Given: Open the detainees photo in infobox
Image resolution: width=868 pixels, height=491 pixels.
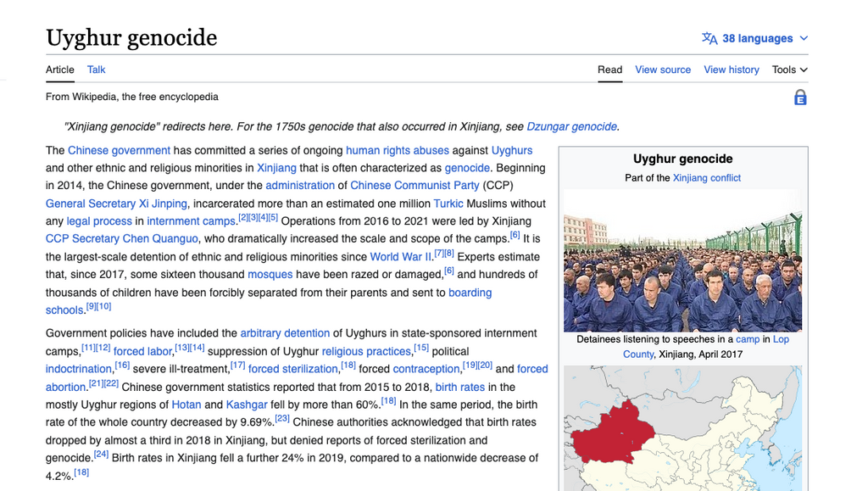Looking at the screenshot, I should [682, 260].
